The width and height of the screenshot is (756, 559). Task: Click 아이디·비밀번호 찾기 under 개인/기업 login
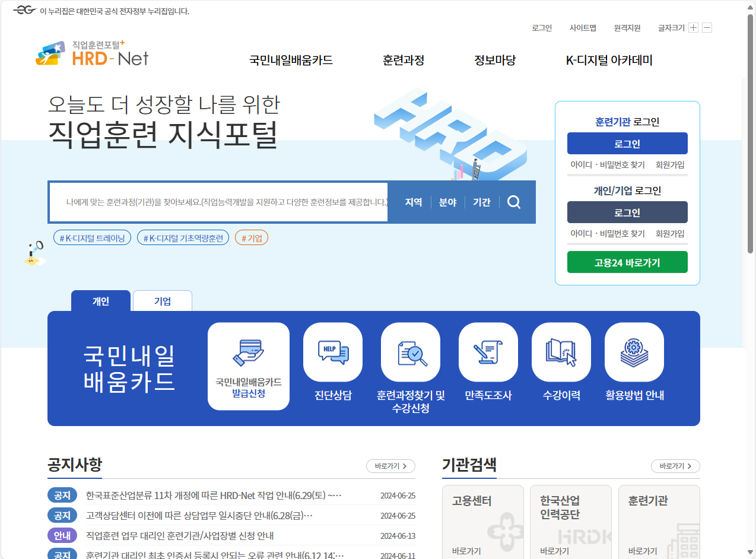coord(608,234)
